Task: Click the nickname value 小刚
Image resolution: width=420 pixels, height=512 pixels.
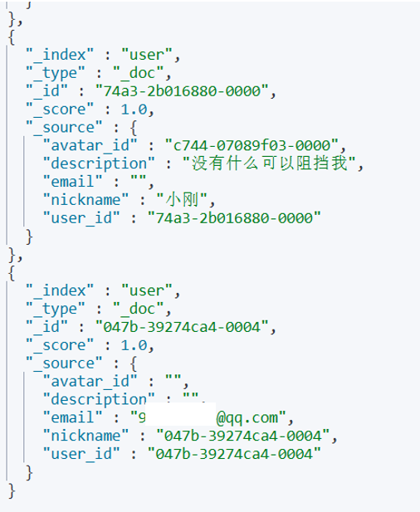Action: [x=182, y=199]
